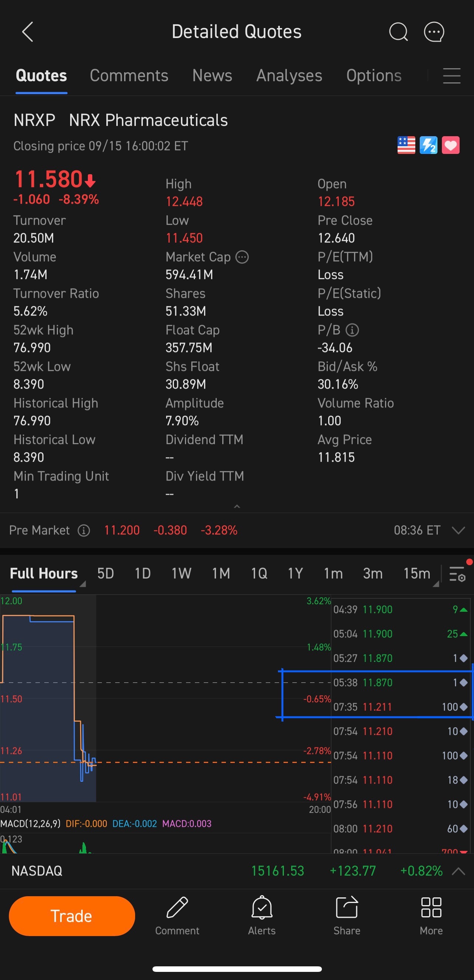Tap the Pre Market price 11.200

pos(122,530)
